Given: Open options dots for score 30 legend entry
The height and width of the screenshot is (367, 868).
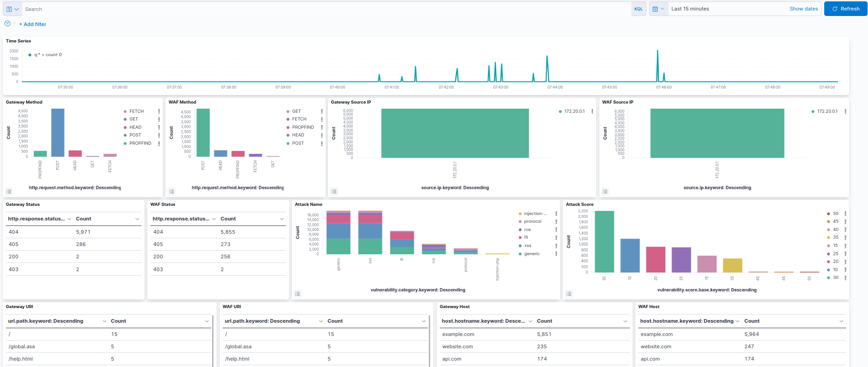Looking at the screenshot, I should [845, 278].
